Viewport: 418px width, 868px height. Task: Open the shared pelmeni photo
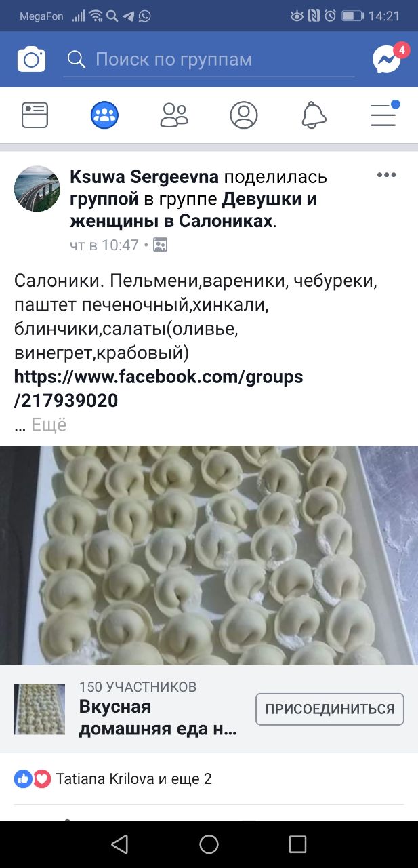(x=209, y=555)
